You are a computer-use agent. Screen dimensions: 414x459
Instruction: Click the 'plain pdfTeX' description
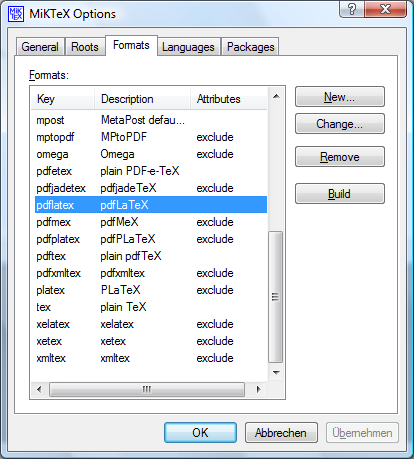(131, 256)
